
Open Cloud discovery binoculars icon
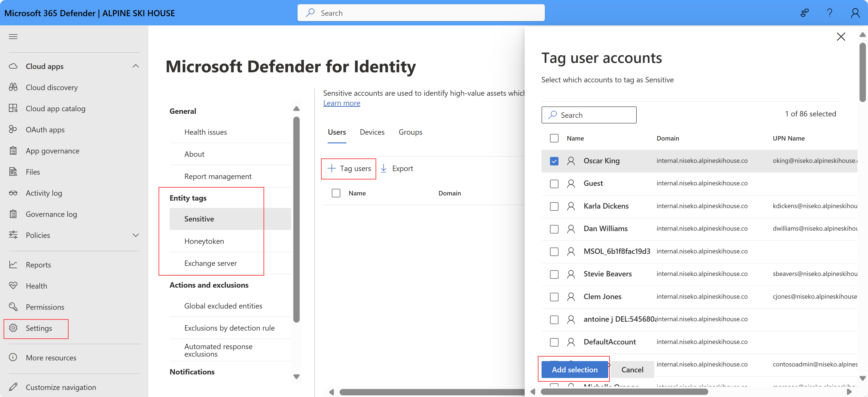pos(13,87)
